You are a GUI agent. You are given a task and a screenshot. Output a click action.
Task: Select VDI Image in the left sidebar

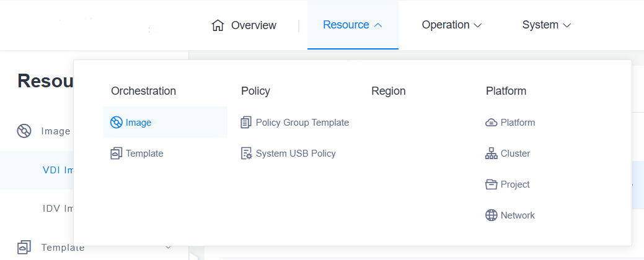(58, 170)
